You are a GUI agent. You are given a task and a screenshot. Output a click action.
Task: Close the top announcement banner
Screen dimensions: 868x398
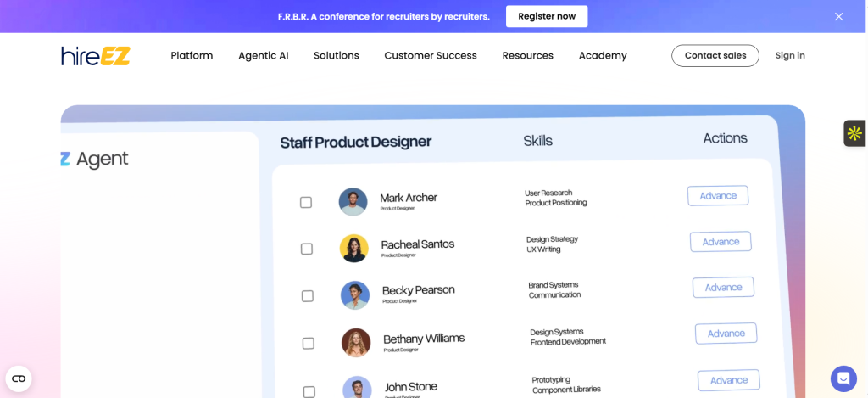click(x=838, y=16)
